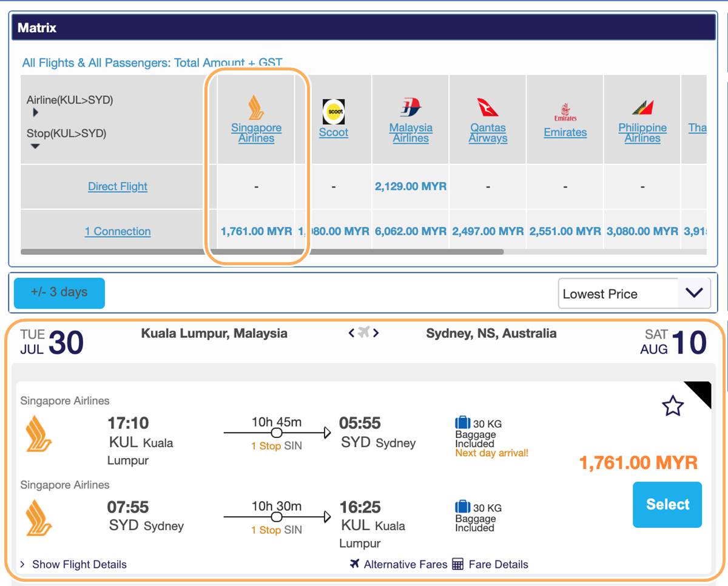Click the Next day arrival! notice
Viewport: 728px width, 586px height.
click(492, 453)
